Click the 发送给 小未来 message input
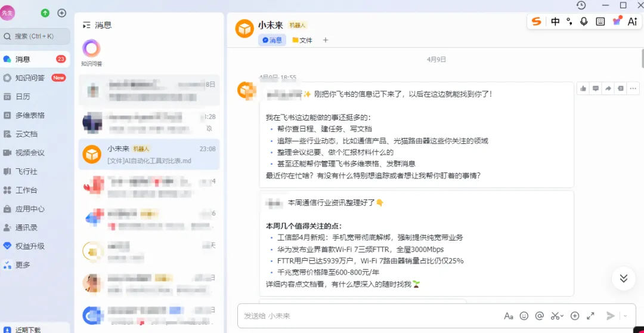Image resolution: width=644 pixels, height=333 pixels. tap(370, 316)
